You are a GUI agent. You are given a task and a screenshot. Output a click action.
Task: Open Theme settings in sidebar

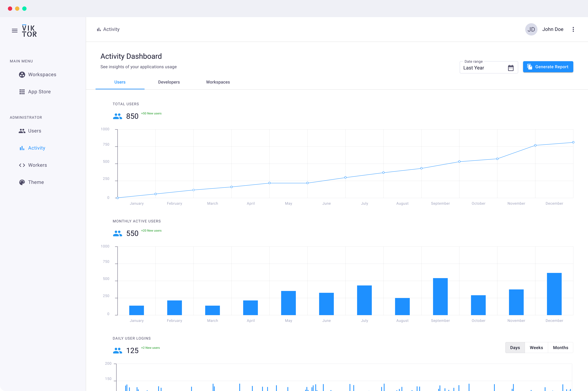pos(36,182)
